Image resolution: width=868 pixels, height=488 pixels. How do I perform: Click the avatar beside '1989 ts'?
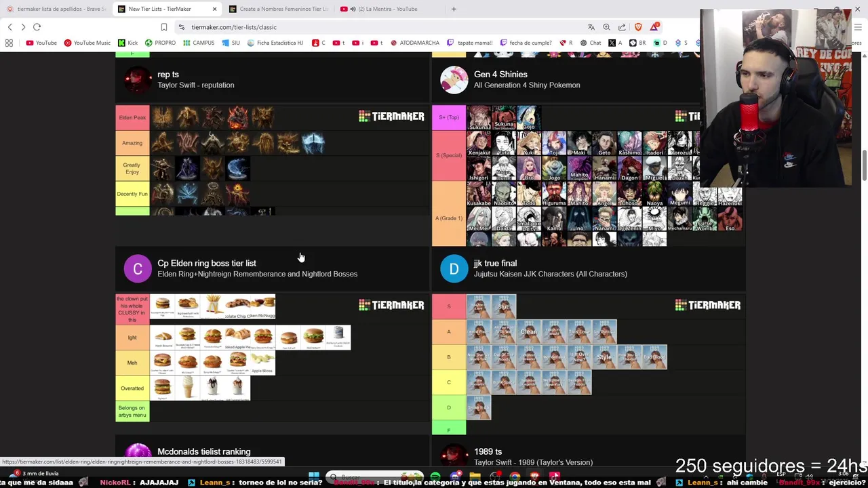pos(454,454)
